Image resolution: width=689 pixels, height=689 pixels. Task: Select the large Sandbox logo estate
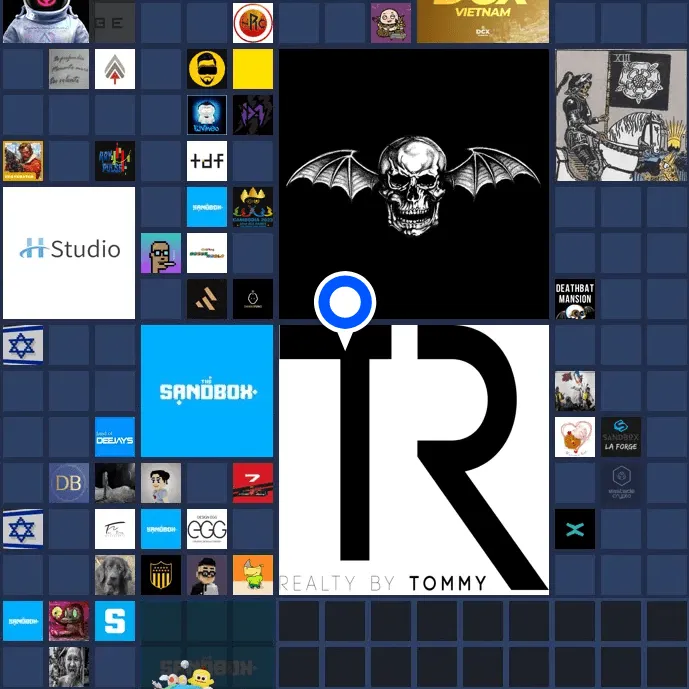(207, 391)
